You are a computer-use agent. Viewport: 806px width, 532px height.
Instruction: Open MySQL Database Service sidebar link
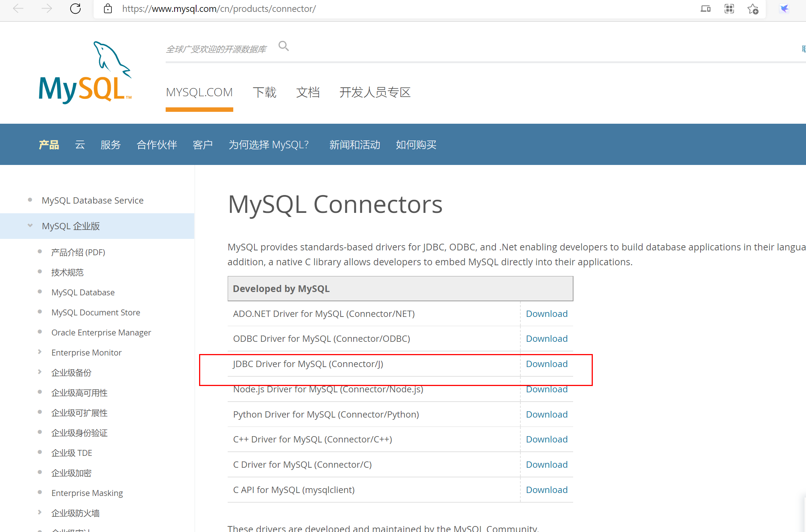click(x=92, y=200)
